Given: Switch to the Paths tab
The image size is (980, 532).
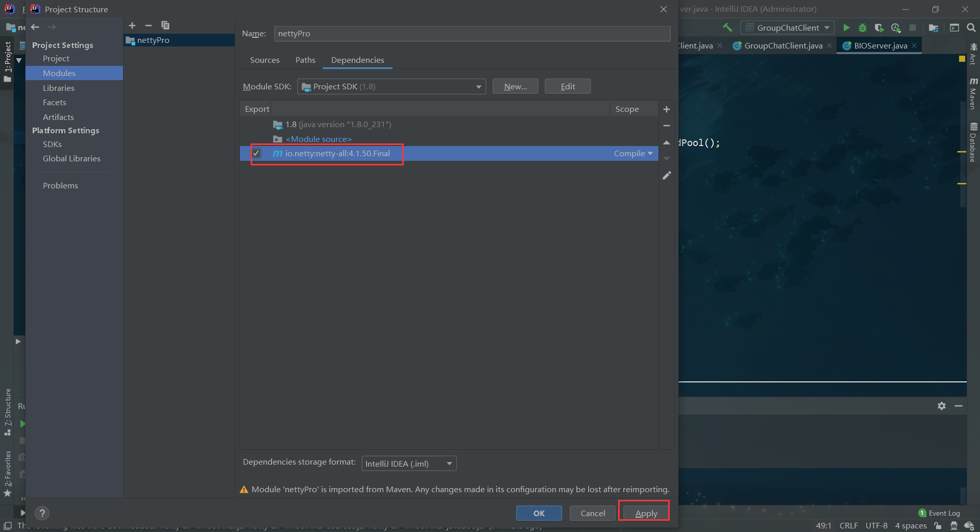Looking at the screenshot, I should [x=305, y=60].
